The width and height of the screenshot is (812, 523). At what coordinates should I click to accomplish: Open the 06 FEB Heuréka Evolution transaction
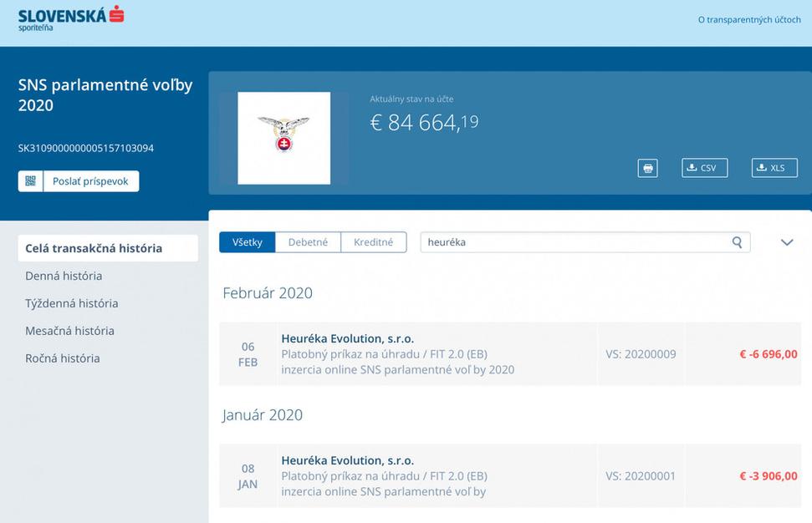(510, 354)
